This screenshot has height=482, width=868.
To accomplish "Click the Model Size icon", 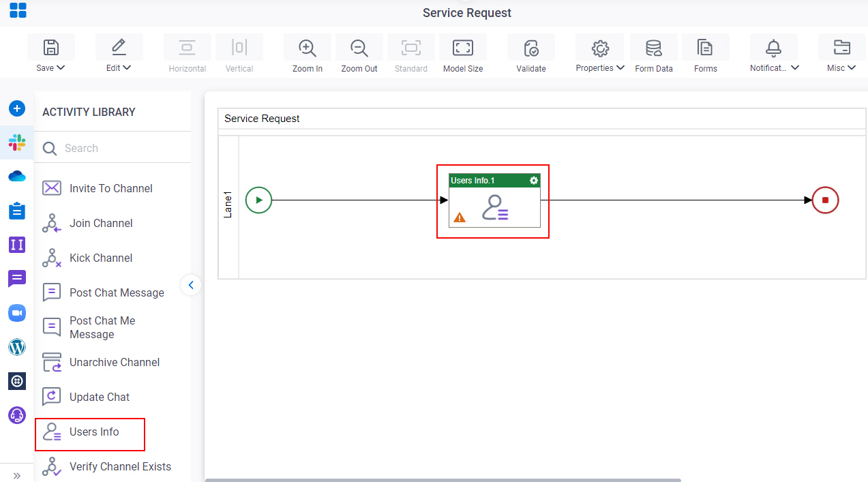I will click(463, 47).
